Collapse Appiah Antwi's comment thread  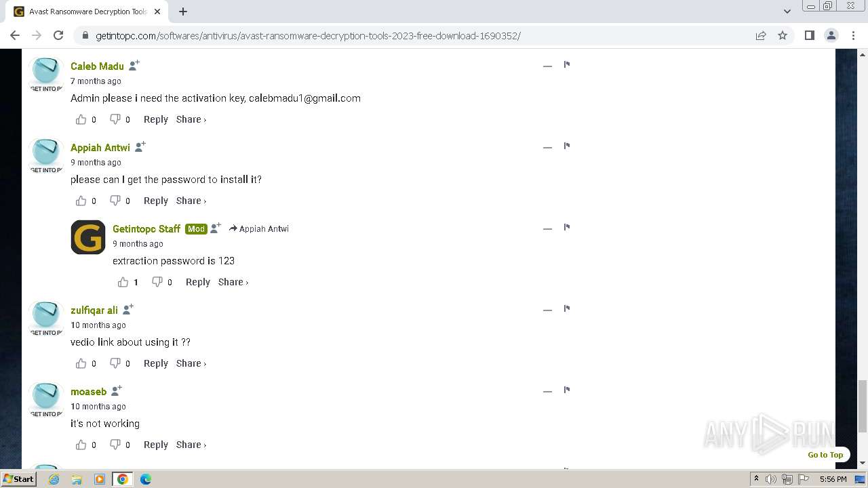pyautogui.click(x=547, y=147)
